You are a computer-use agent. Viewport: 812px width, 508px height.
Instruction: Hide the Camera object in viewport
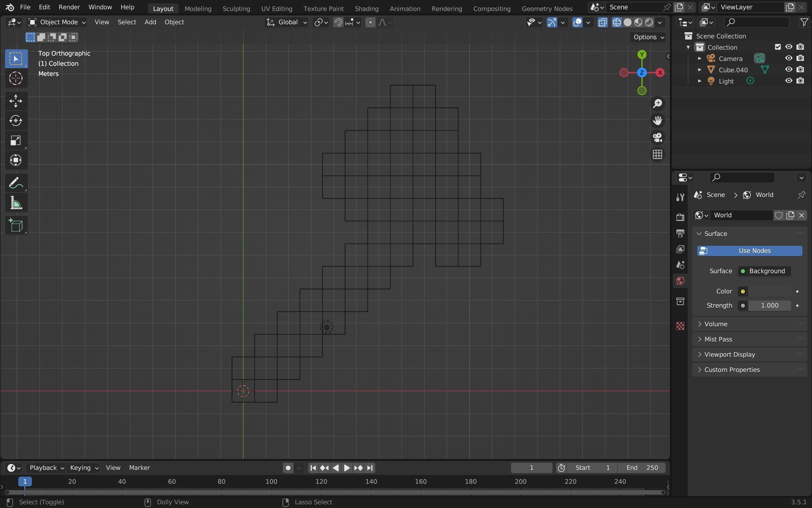tap(789, 58)
